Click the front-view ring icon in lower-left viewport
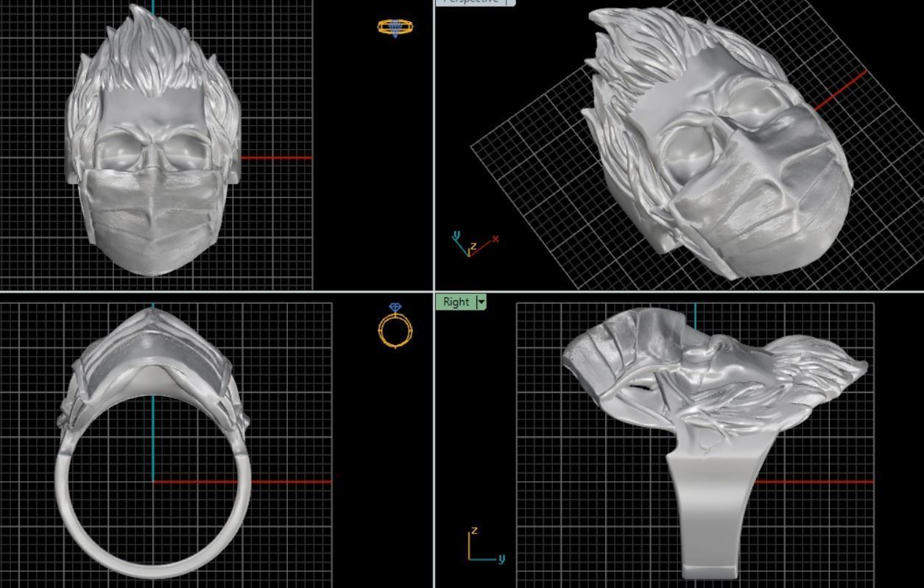Viewport: 924px width, 588px height. (x=395, y=326)
